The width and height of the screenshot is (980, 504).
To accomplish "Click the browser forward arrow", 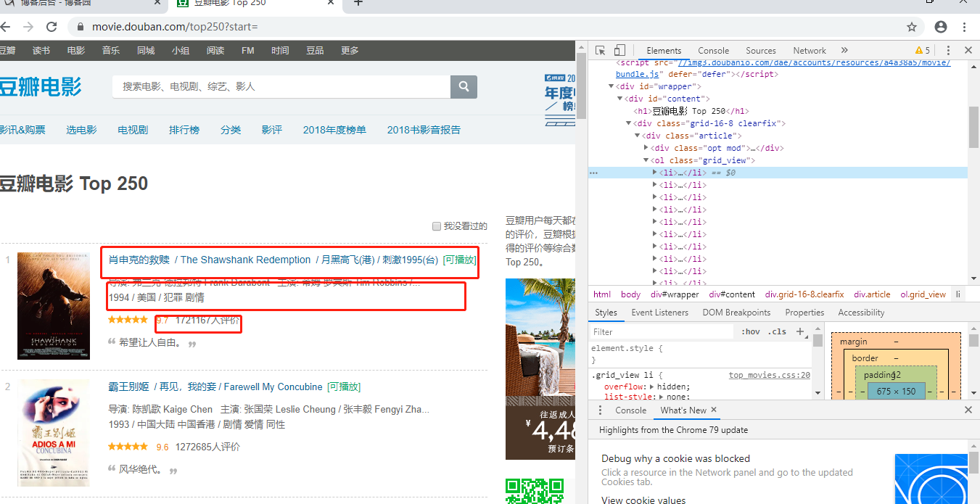I will [x=28, y=27].
